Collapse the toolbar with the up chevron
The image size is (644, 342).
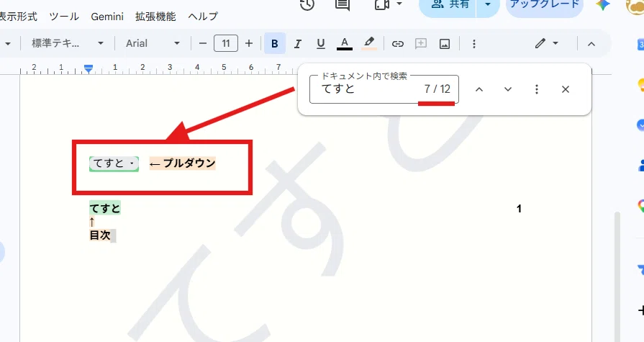pos(591,44)
